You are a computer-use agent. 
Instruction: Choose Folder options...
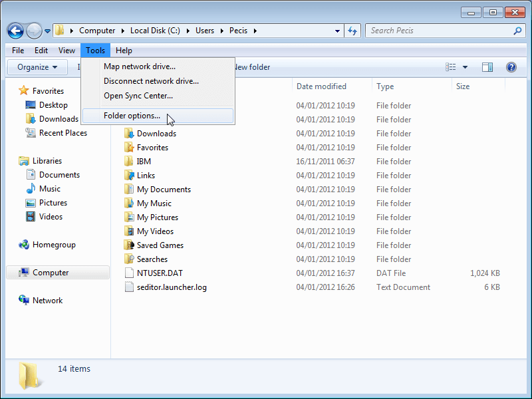[x=158, y=116]
